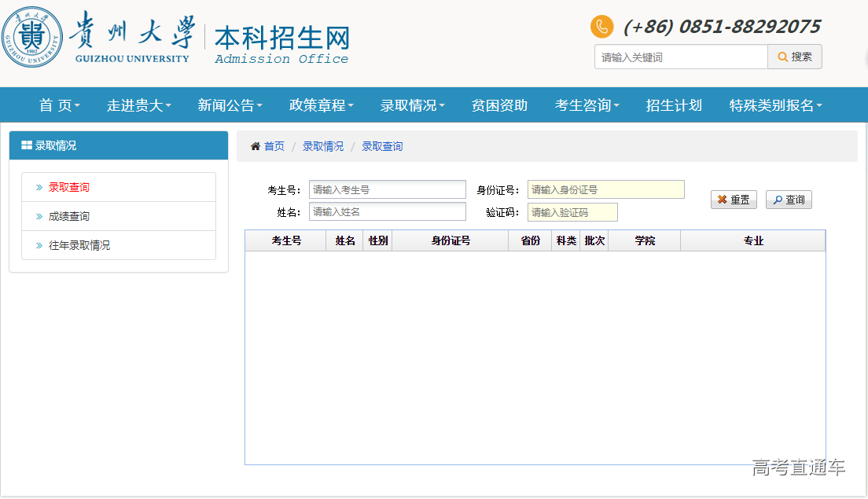The height and width of the screenshot is (499, 868).
Task: Open the 特殊类别报名 dropdown
Action: pos(775,105)
